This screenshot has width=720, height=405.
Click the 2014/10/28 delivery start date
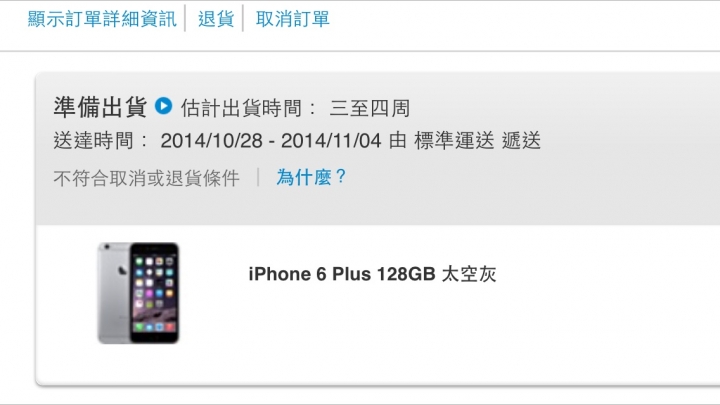tap(211, 141)
